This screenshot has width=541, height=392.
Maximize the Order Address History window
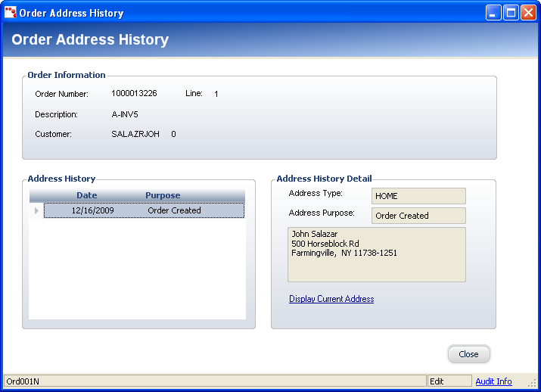[x=511, y=13]
